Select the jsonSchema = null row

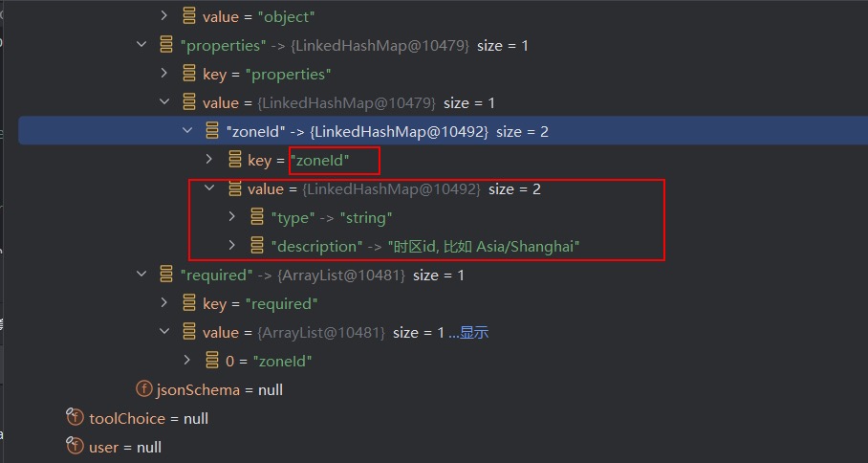219,389
